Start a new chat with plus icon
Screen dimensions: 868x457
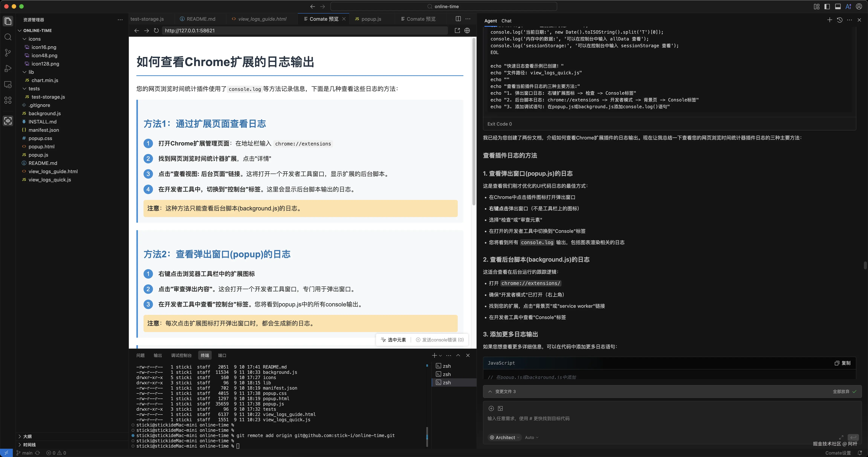coord(829,20)
